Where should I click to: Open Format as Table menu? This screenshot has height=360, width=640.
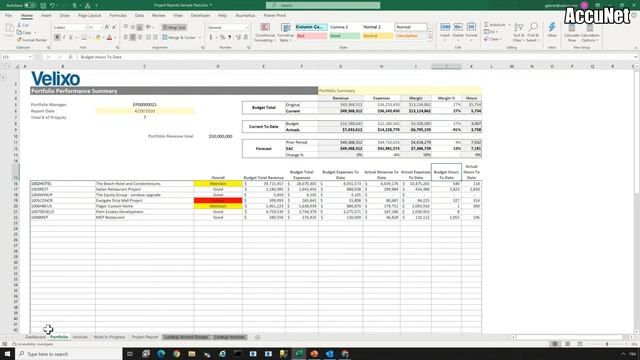point(285,32)
